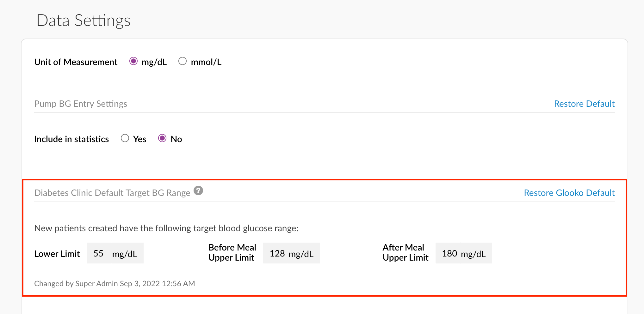Viewport: 644px width, 314px height.
Task: Open the help tooltip for Target BG Range
Action: coord(199,190)
